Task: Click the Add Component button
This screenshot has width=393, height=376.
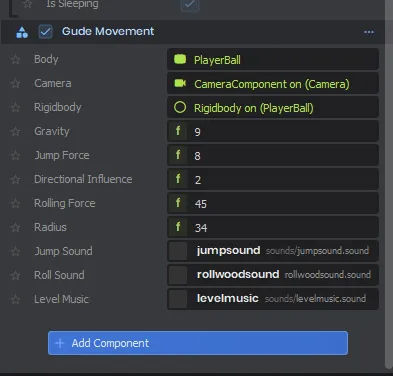Action: point(198,343)
